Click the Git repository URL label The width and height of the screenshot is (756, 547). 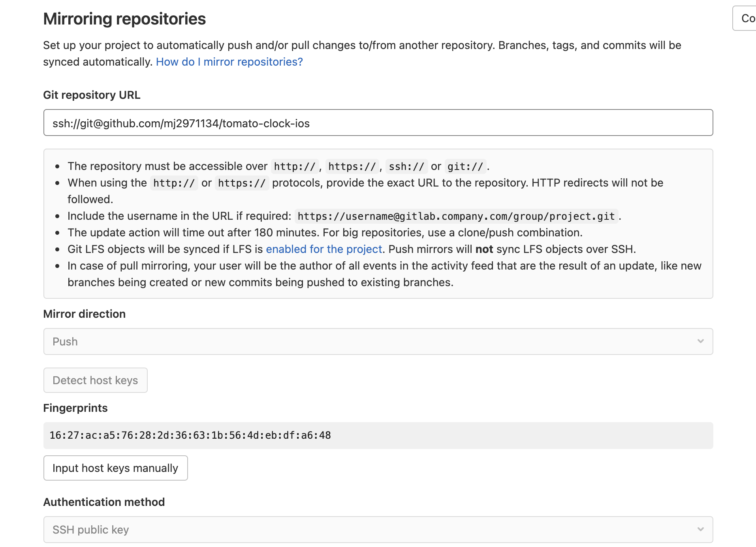[92, 95]
